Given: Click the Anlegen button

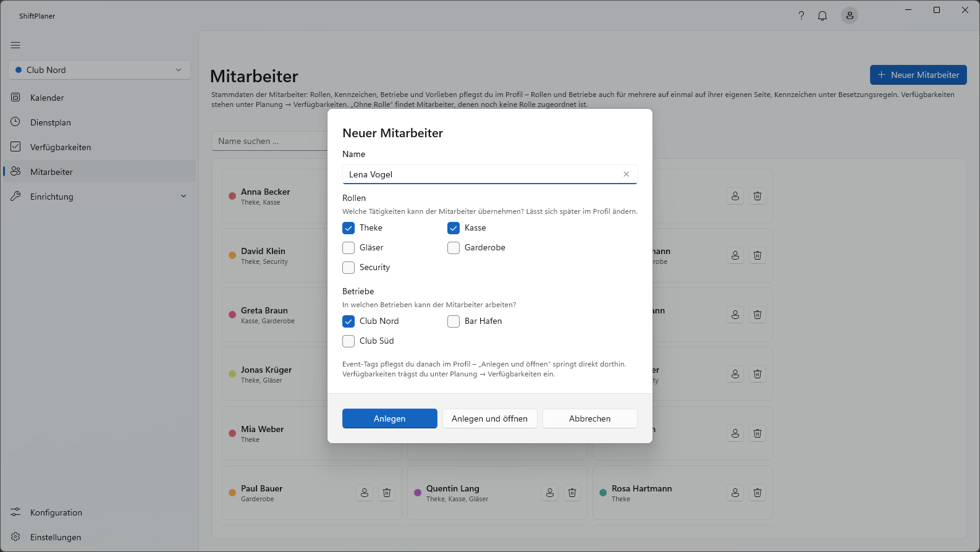Looking at the screenshot, I should (390, 418).
